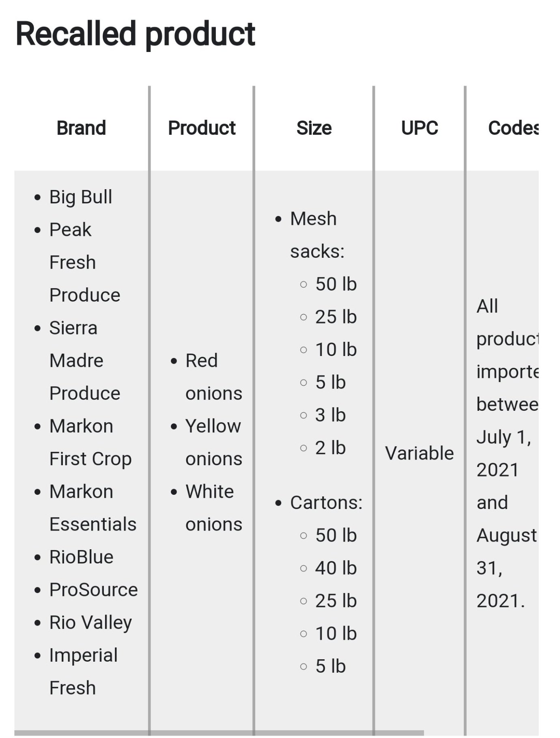Screen dimensions: 560x738
Task: Click the Recalled product heading
Action: pyautogui.click(x=135, y=34)
